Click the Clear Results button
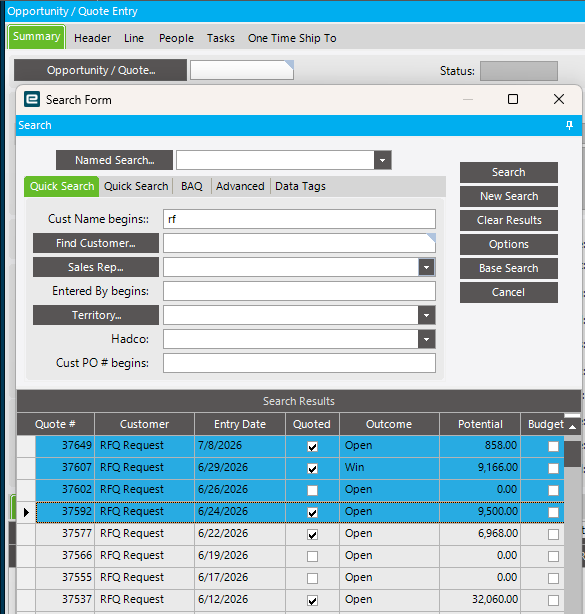The height and width of the screenshot is (614, 585). click(x=509, y=220)
